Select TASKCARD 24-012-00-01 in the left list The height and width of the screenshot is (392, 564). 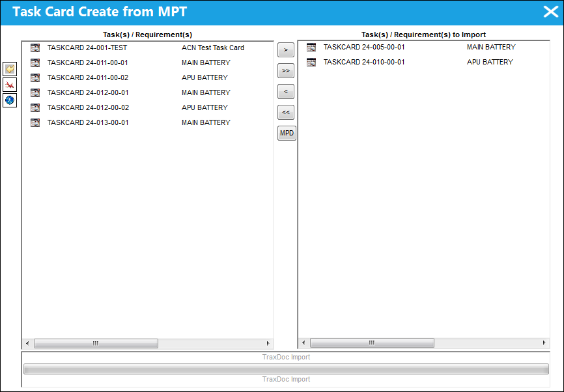tap(88, 92)
